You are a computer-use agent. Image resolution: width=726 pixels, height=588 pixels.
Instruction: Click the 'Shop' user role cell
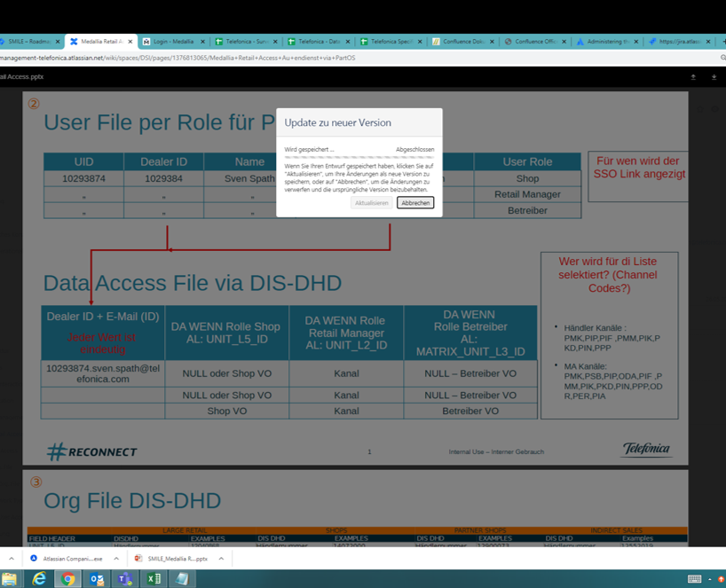point(527,178)
